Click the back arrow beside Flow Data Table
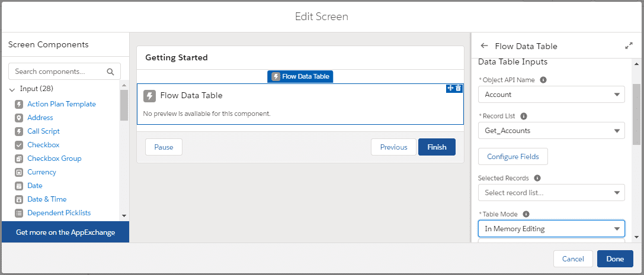644x275 pixels. point(484,46)
